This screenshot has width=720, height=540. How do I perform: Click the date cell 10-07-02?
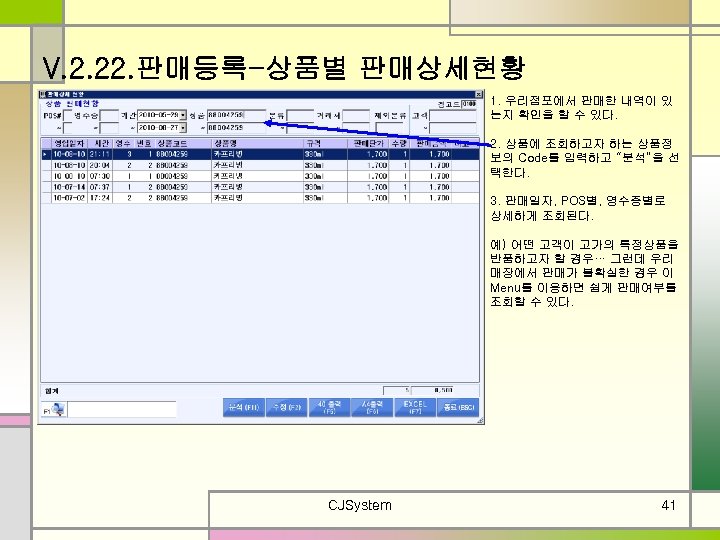click(69, 198)
